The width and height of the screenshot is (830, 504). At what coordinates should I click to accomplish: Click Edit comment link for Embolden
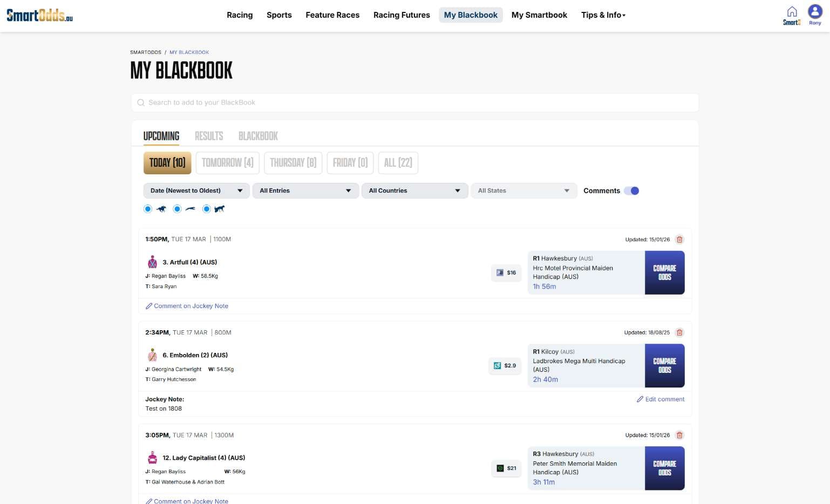[661, 399]
